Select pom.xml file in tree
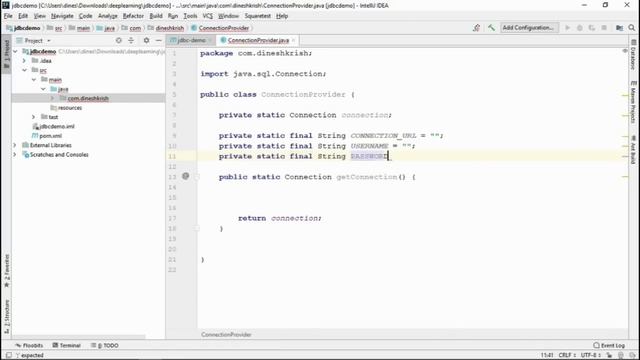640x360 pixels. click(47, 136)
